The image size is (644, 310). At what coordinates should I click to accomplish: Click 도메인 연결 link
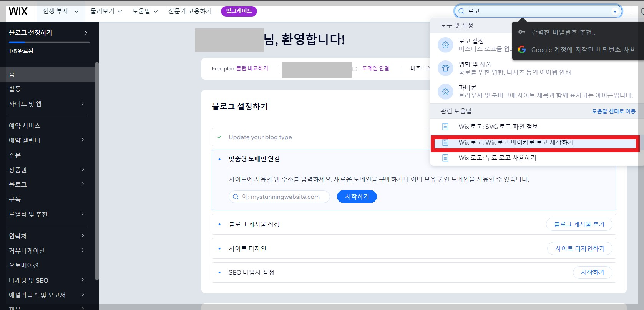(375, 68)
